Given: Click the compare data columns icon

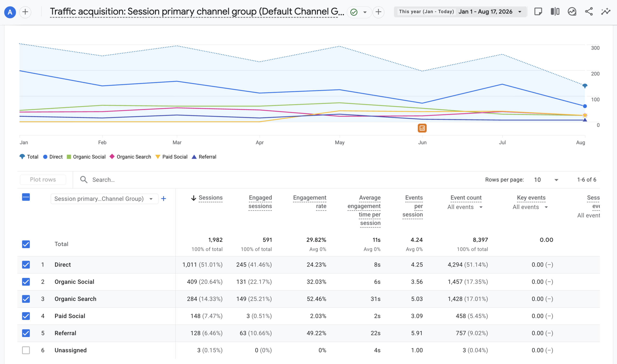Looking at the screenshot, I should (x=555, y=12).
